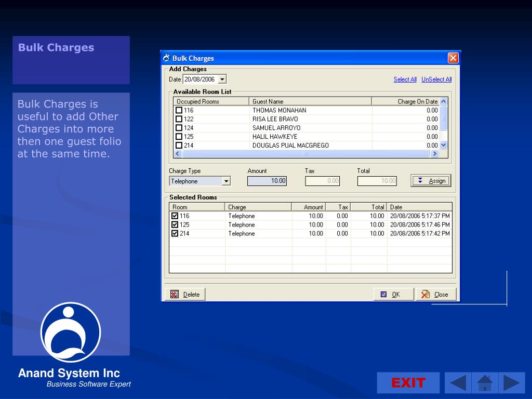The height and width of the screenshot is (399, 532).
Task: Click the OK button
Action: tap(394, 295)
